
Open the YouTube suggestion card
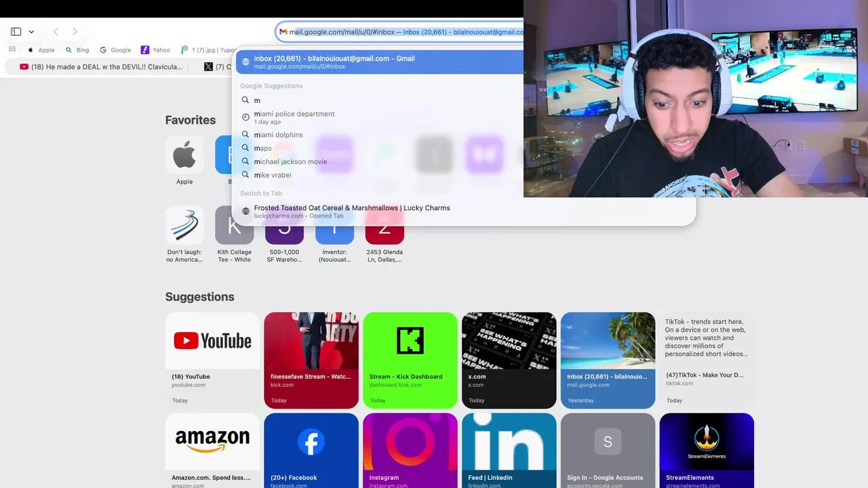(212, 361)
